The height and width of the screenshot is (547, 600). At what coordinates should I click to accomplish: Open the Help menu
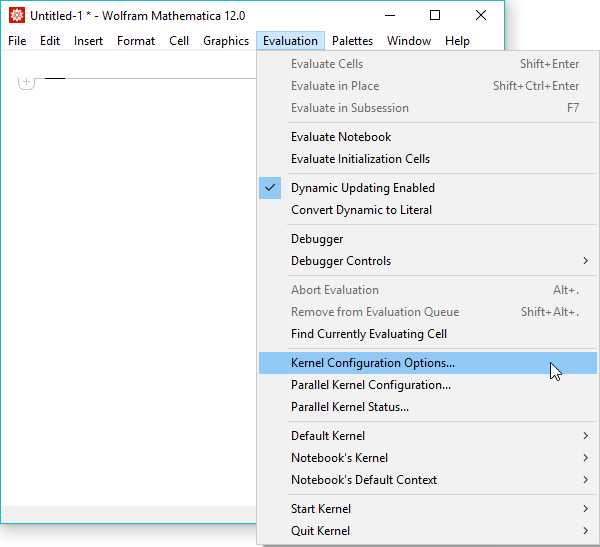click(457, 41)
